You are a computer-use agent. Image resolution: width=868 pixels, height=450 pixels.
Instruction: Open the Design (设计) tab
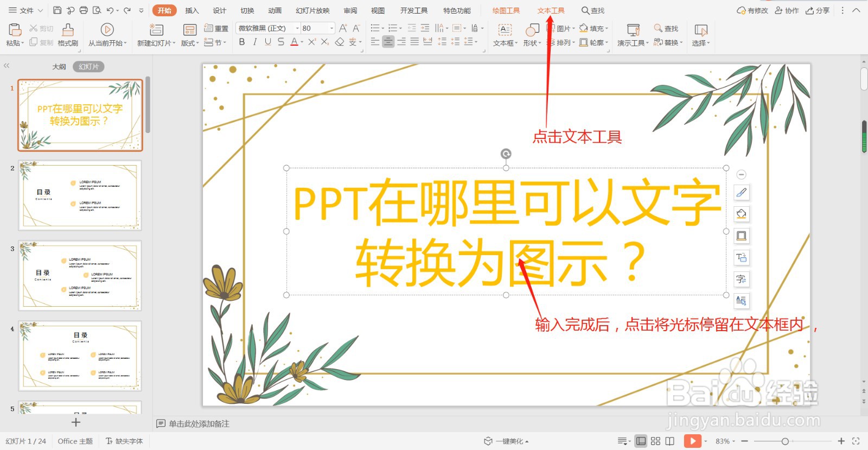pyautogui.click(x=220, y=10)
